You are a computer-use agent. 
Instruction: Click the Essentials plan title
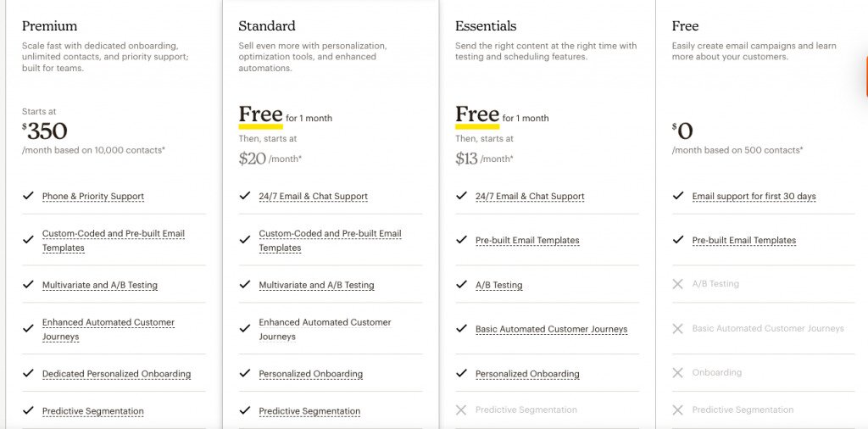pos(486,26)
